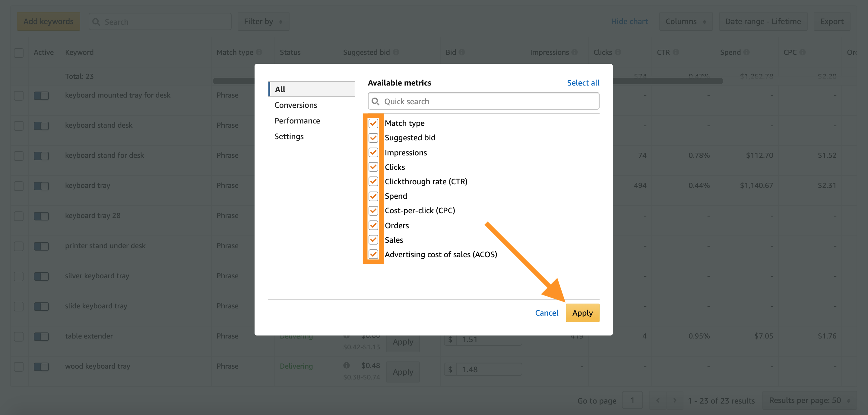Switch to the Performance metrics category
The height and width of the screenshot is (415, 868).
297,120
